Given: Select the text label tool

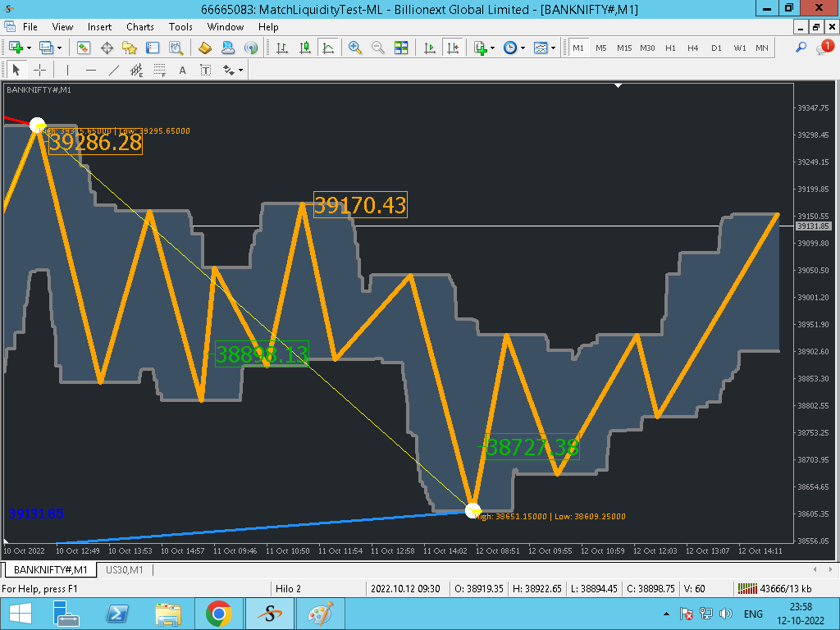Looking at the screenshot, I should point(206,70).
